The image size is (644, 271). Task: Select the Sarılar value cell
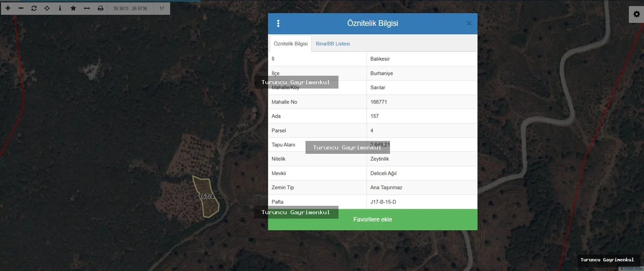(x=422, y=87)
